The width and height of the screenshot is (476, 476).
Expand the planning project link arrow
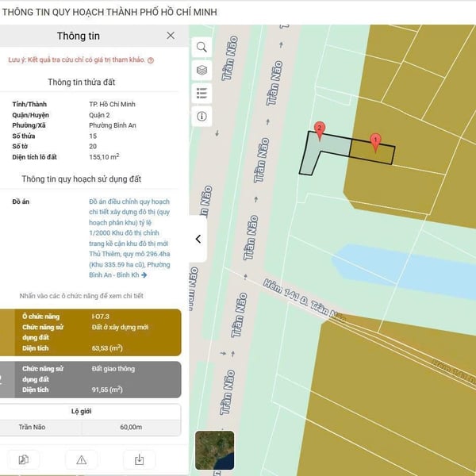[144, 275]
